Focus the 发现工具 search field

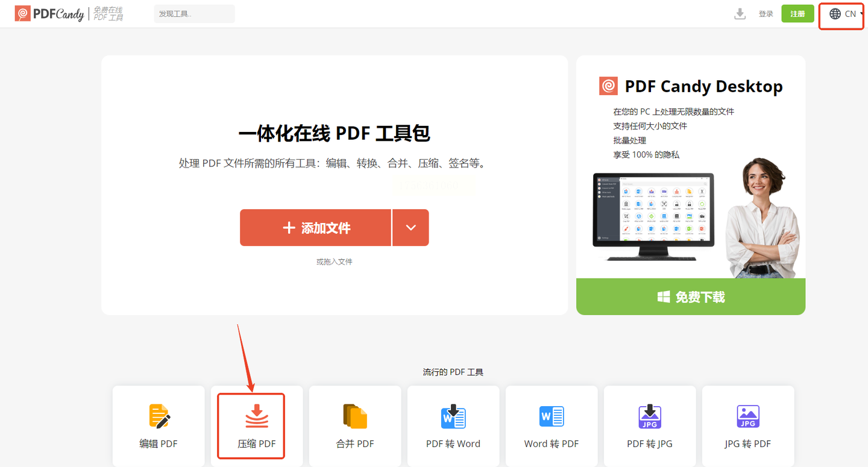coord(195,14)
